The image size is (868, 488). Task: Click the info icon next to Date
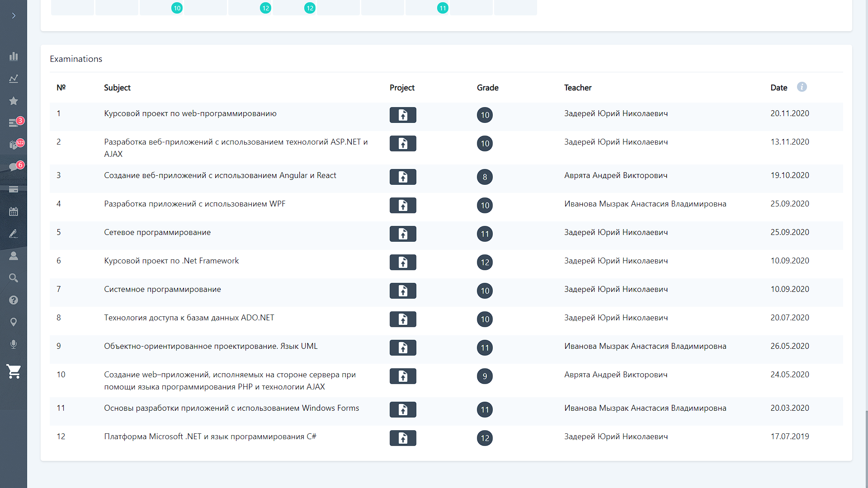pos(802,87)
